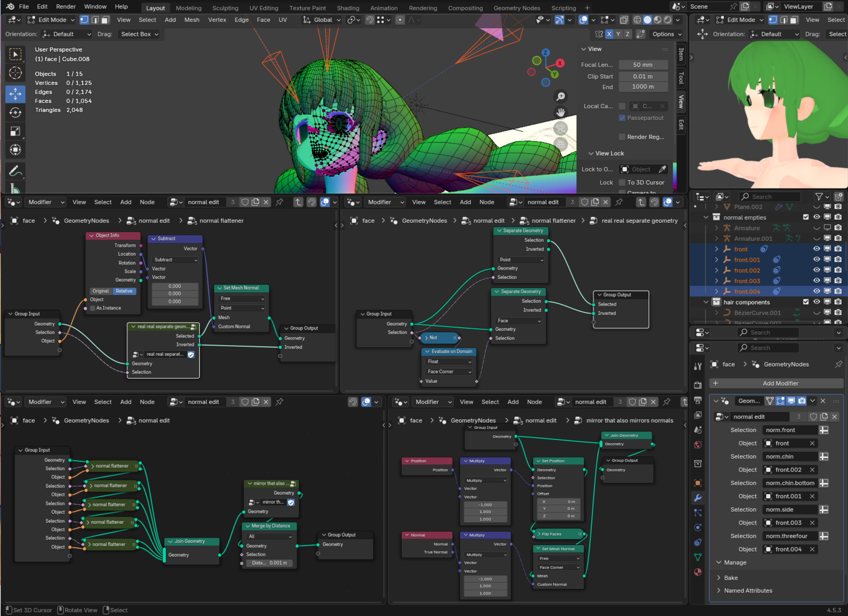Enable Render Region checkbox
This screenshot has width=848, height=616.
622,137
